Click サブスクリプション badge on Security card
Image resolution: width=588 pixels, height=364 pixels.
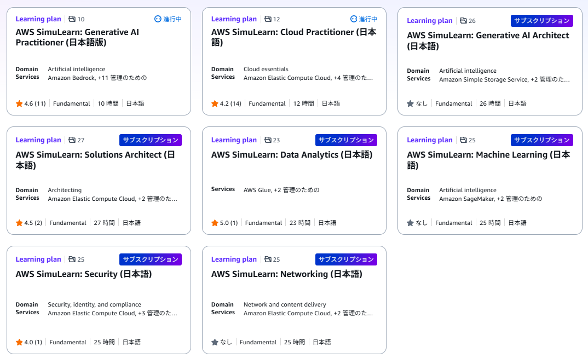(x=151, y=259)
